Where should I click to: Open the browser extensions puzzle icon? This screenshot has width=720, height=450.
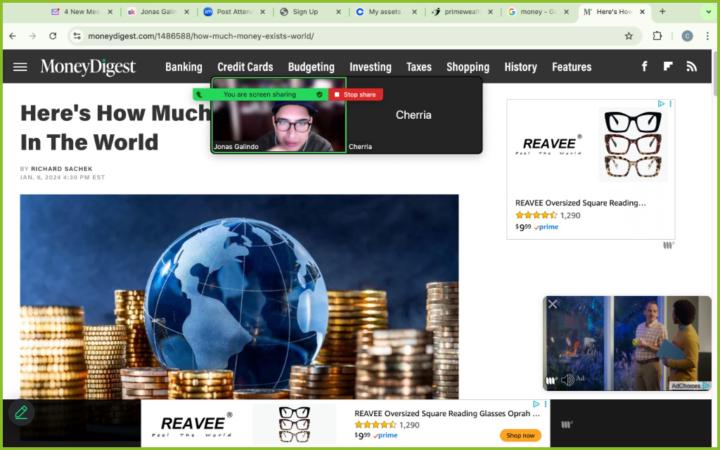[657, 36]
